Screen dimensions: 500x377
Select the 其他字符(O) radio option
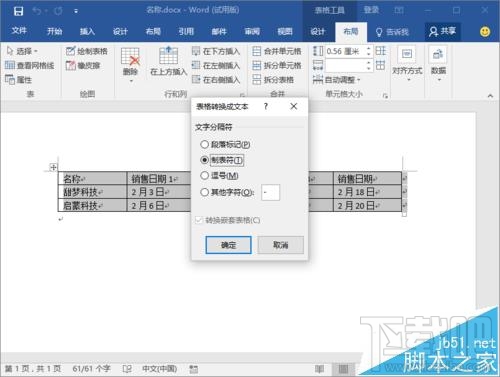[227, 192]
